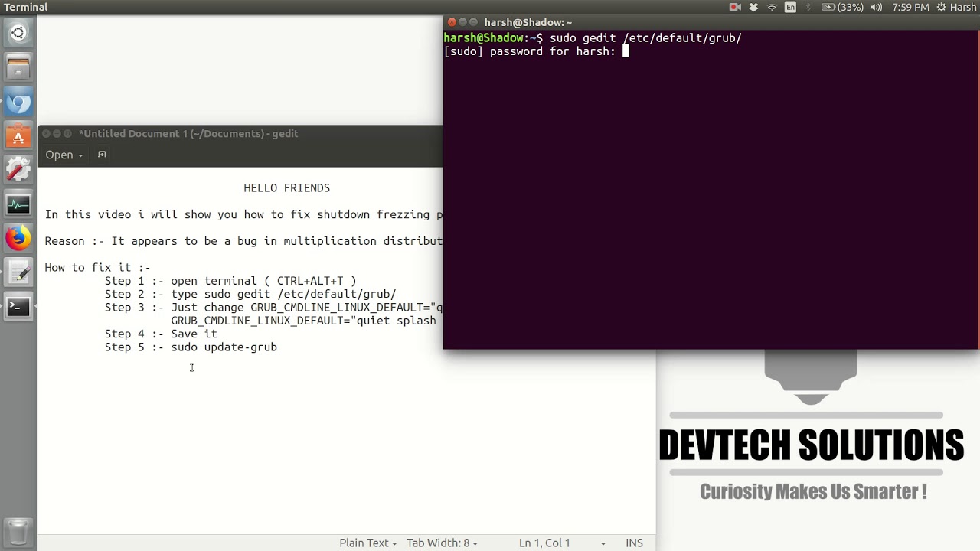
Task: Maximize the Untitled Document 1 gedit window
Action: [68, 134]
